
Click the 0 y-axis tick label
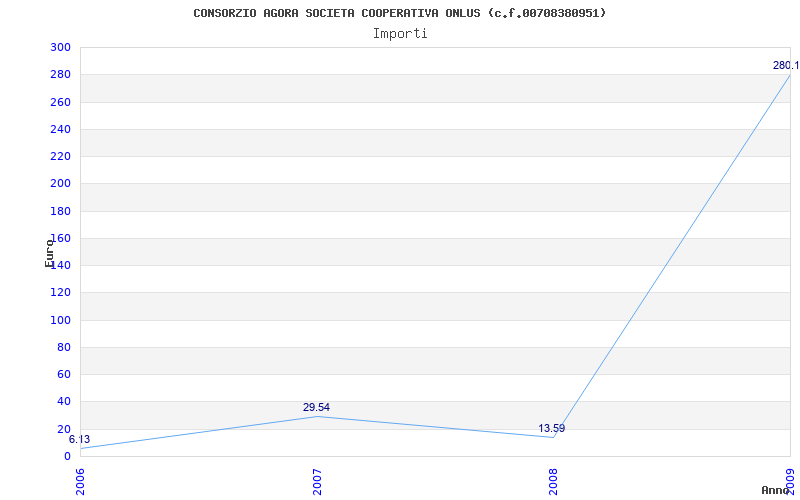pyautogui.click(x=67, y=456)
